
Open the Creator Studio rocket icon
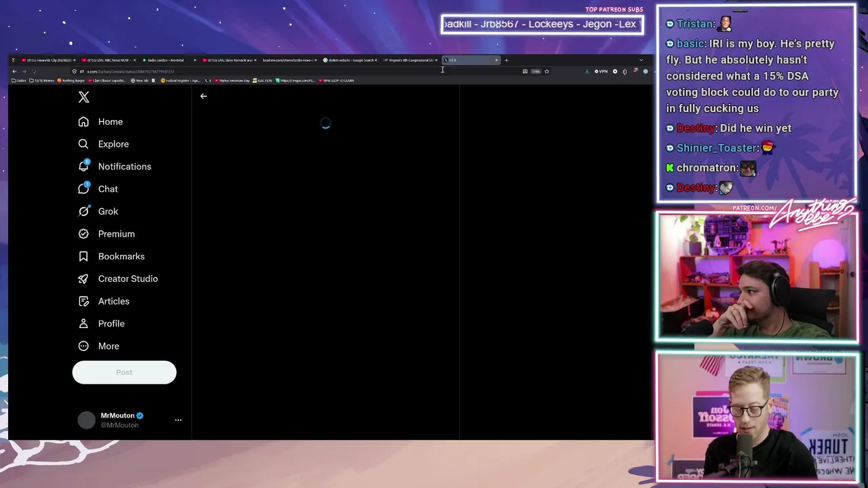pyautogui.click(x=83, y=279)
